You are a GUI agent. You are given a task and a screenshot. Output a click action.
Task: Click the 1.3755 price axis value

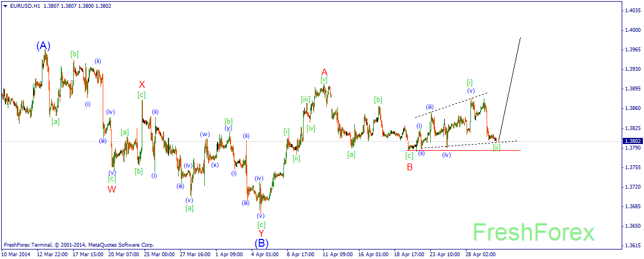(x=632, y=167)
